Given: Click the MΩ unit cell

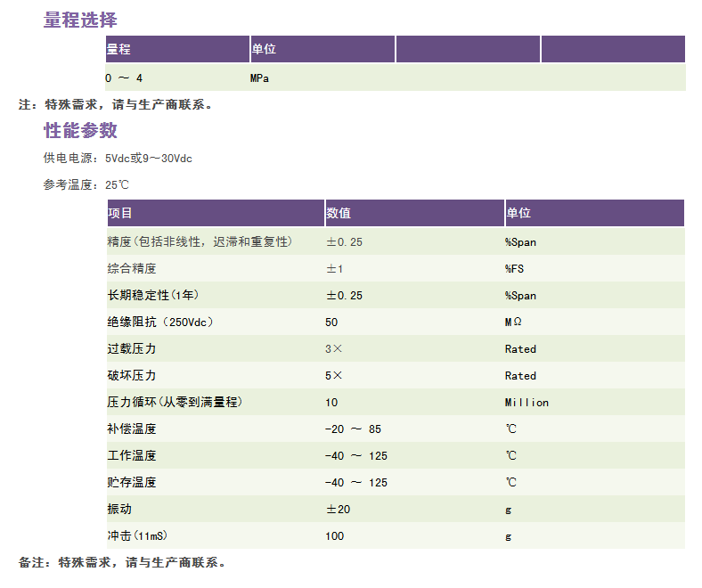Looking at the screenshot, I should pyautogui.click(x=514, y=322).
